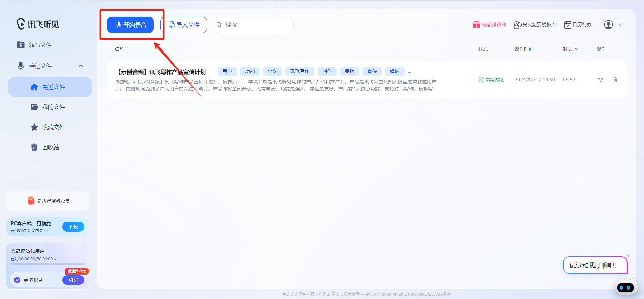644x299 pixels.
Task: Click the 讯飞写作 keyword tag
Action: click(300, 71)
